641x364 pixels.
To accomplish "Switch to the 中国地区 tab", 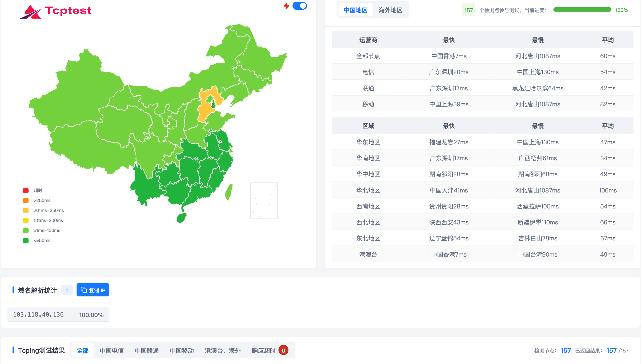I will point(355,10).
